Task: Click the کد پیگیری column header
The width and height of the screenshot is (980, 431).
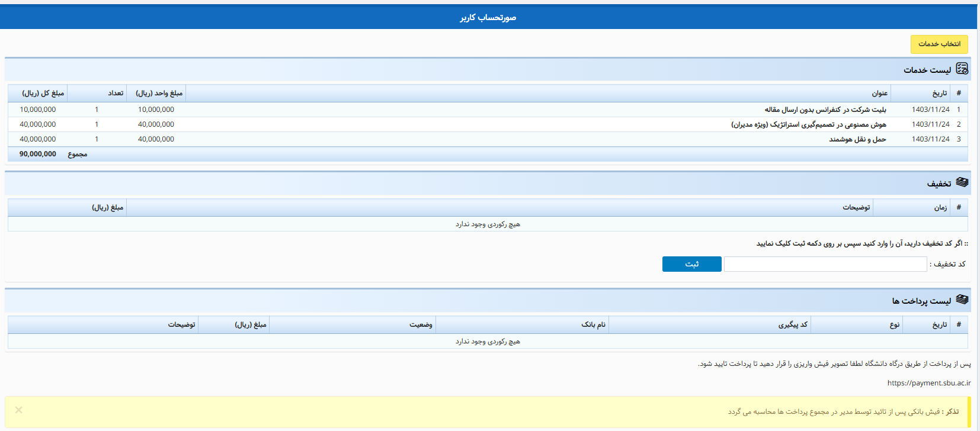Action: click(x=792, y=325)
